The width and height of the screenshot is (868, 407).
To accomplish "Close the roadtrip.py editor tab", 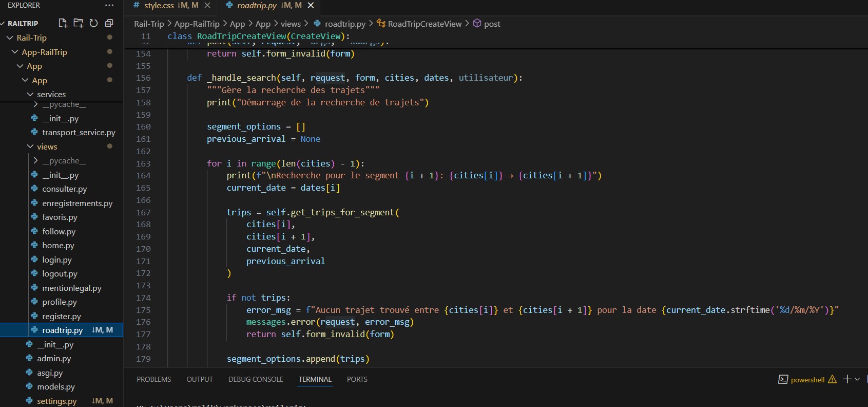I will point(311,5).
